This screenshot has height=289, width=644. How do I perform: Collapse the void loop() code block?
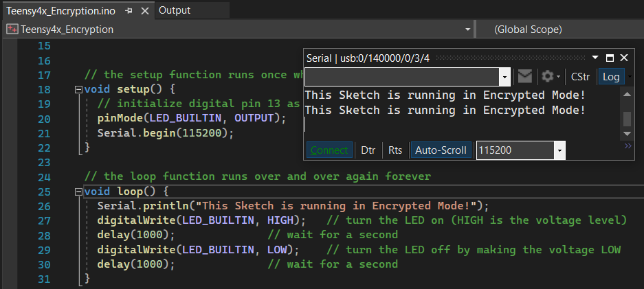click(78, 192)
